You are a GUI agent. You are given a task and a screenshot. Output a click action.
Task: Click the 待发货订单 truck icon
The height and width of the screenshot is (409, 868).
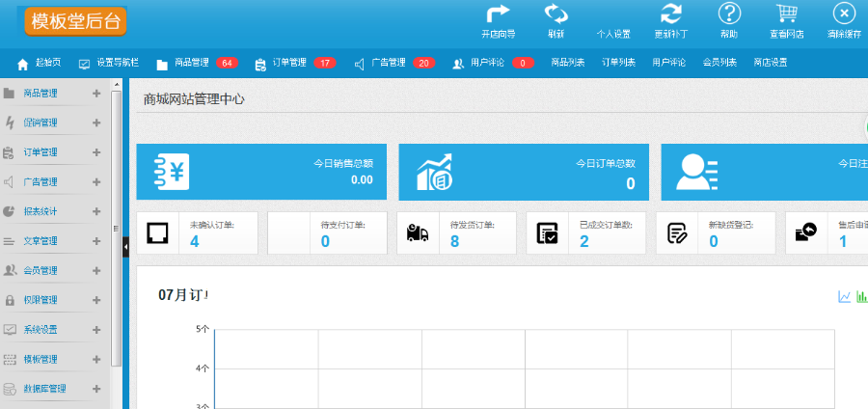419,233
